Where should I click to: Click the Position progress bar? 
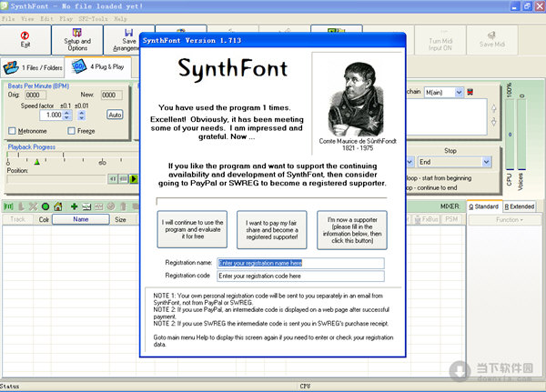coord(56,179)
